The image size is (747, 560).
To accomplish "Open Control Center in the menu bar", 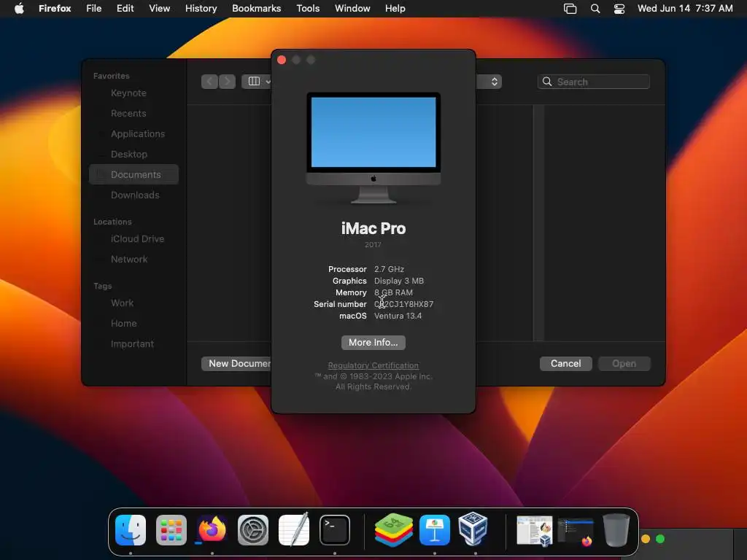I will 619,8.
